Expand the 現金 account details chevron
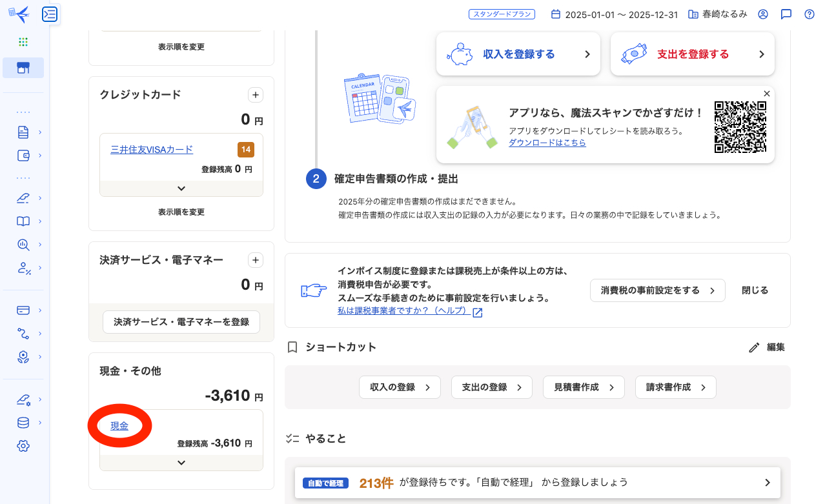The image size is (825, 504). click(181, 462)
